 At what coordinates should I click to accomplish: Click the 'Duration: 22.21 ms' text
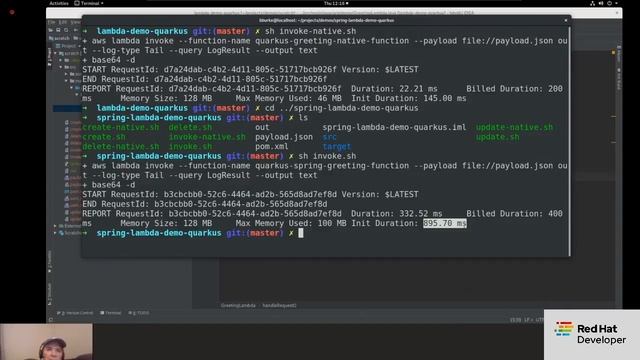394,89
